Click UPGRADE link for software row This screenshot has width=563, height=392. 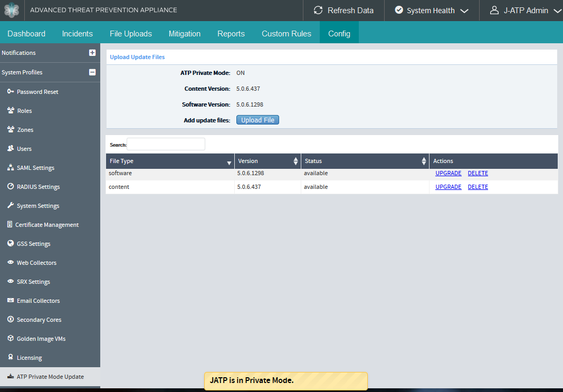point(448,174)
